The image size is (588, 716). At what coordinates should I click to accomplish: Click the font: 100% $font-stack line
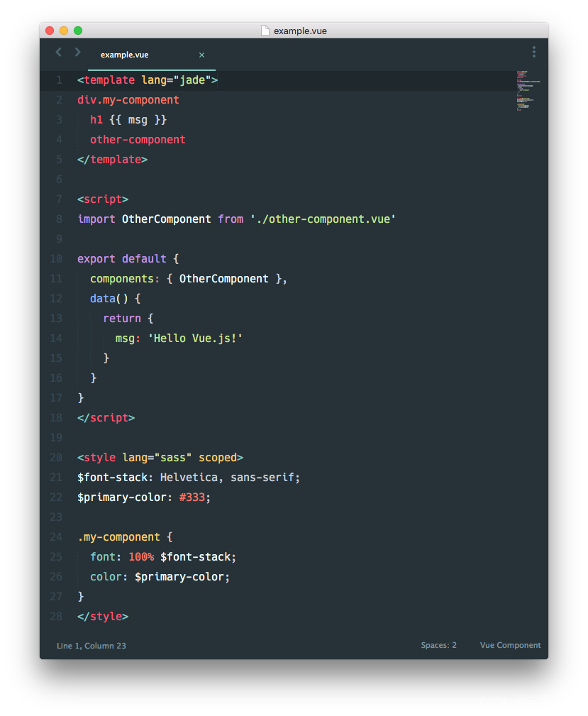pyautogui.click(x=163, y=557)
